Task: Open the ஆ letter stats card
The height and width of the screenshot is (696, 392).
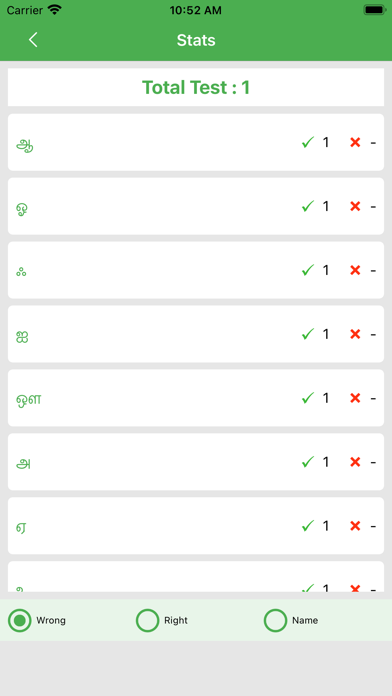Action: click(x=196, y=142)
